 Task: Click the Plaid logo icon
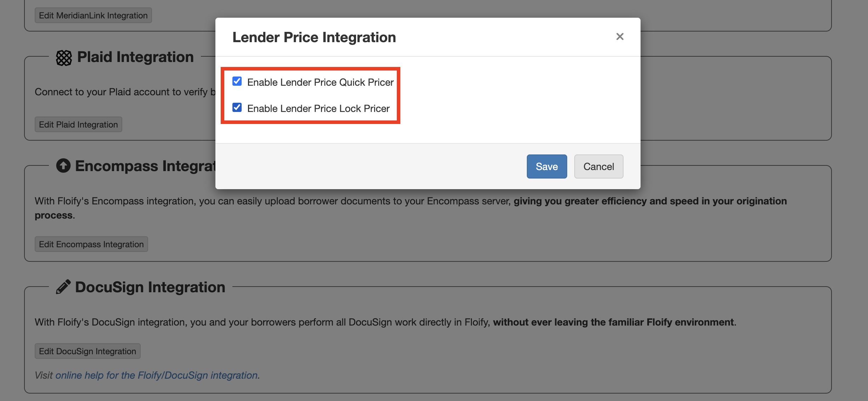pos(64,58)
